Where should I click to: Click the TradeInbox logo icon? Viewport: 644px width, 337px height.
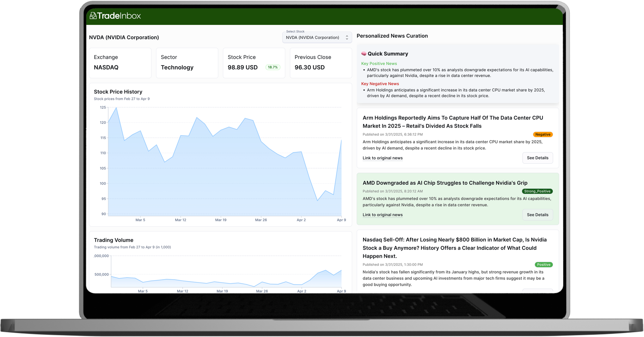point(93,16)
